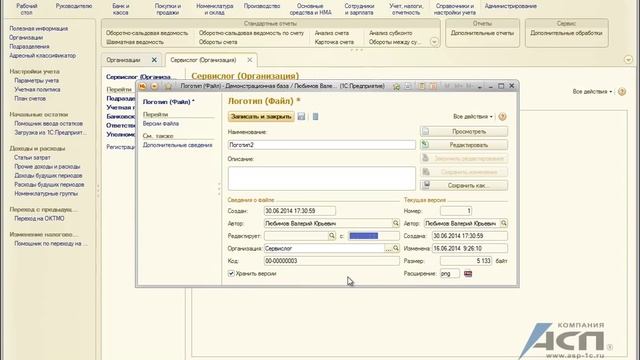Open Дополнительные сведения in dialog navigation
This screenshot has height=360, width=640.
pyautogui.click(x=178, y=145)
